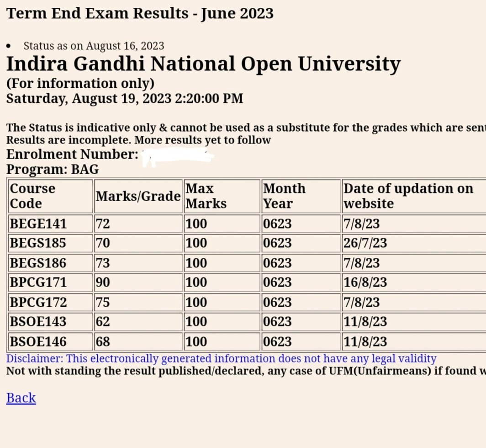This screenshot has height=448, width=486.
Task: Click update date 7/8/23 in BEGS186 row
Action: tap(361, 263)
